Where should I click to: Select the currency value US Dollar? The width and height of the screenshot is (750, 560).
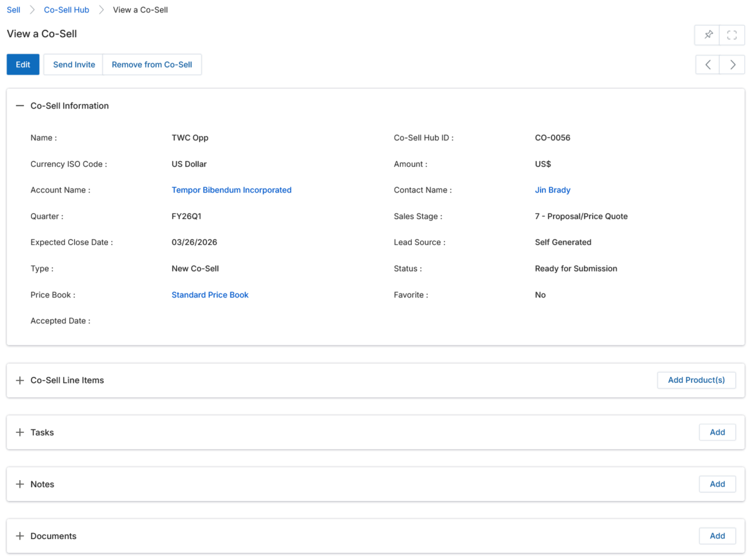pos(189,164)
